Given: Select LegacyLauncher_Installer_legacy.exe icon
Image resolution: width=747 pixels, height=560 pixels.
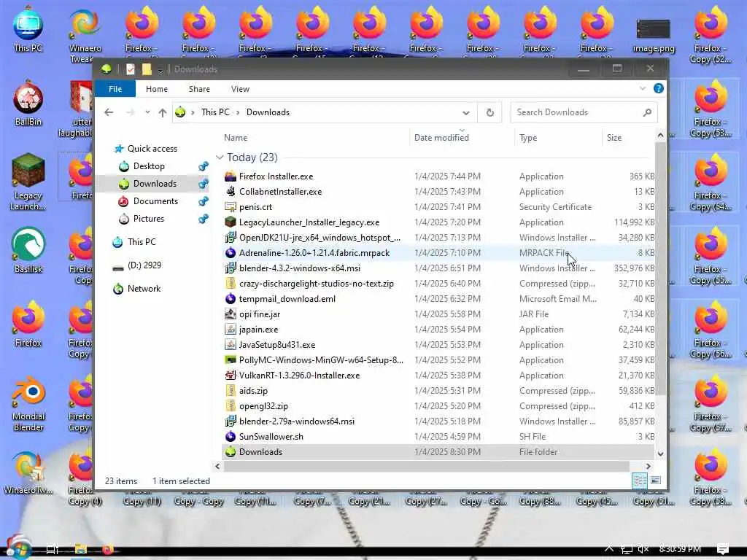Looking at the screenshot, I should pyautogui.click(x=231, y=222).
